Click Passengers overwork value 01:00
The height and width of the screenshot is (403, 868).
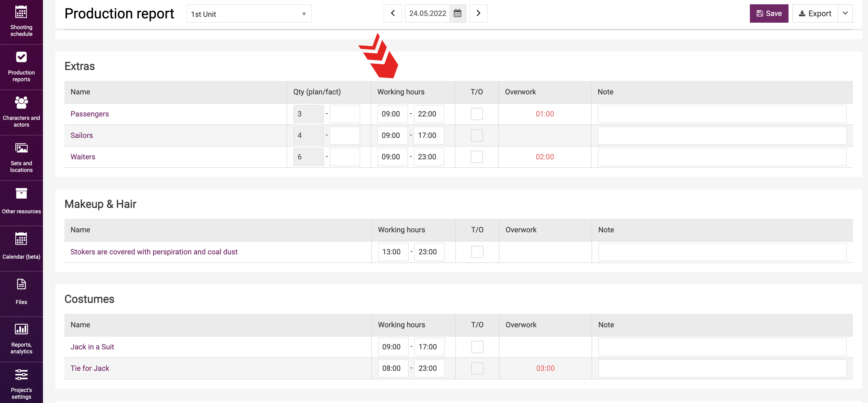pyautogui.click(x=545, y=114)
